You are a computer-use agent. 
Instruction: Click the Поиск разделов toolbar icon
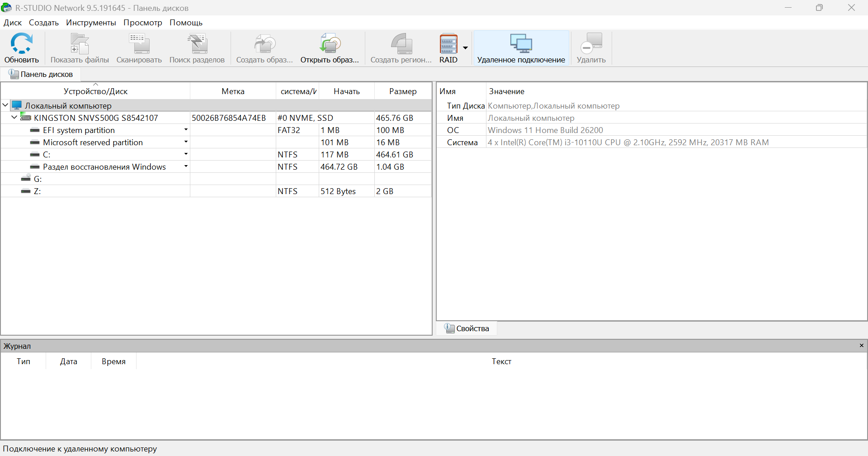click(197, 44)
